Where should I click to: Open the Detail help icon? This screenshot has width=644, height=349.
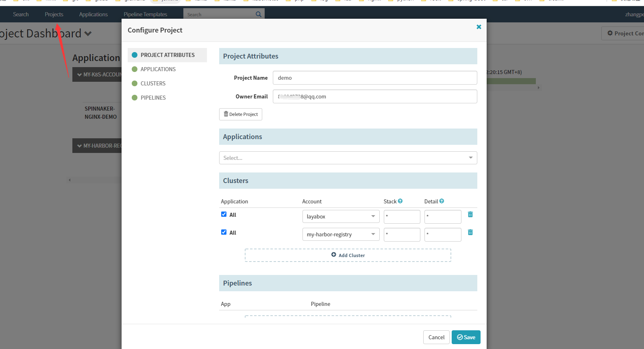(442, 201)
